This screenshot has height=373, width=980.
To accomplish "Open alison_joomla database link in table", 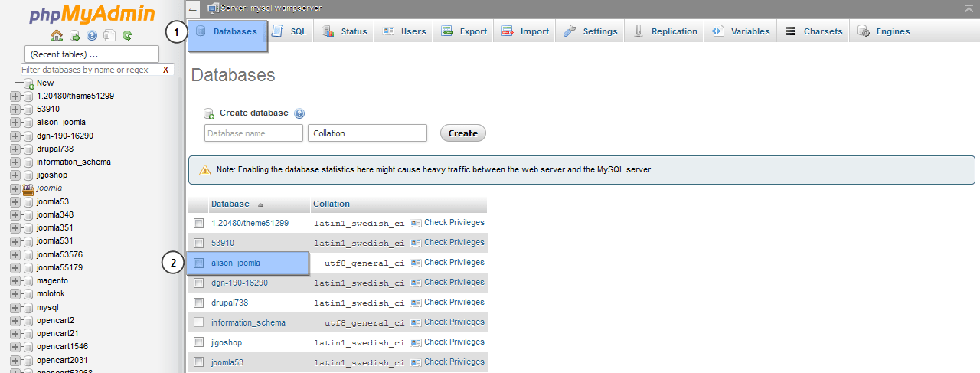I will pos(236,263).
